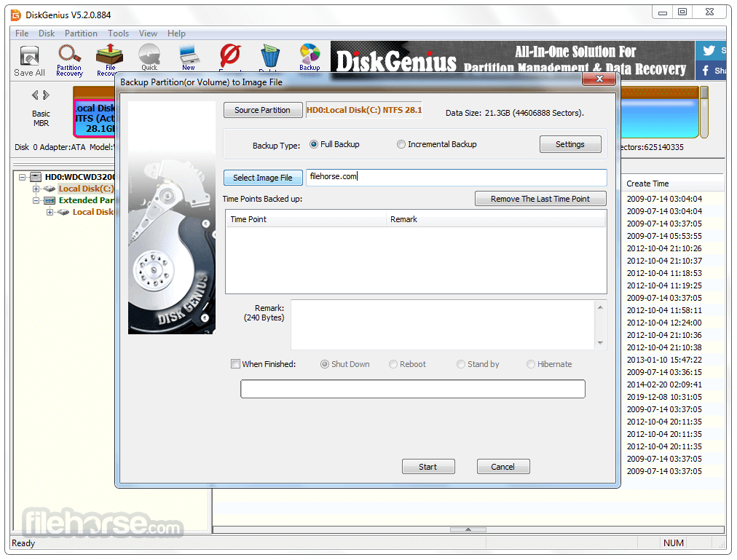The image size is (737, 560).
Task: Click the Local Disk(C:) drive icon
Action: click(x=50, y=189)
